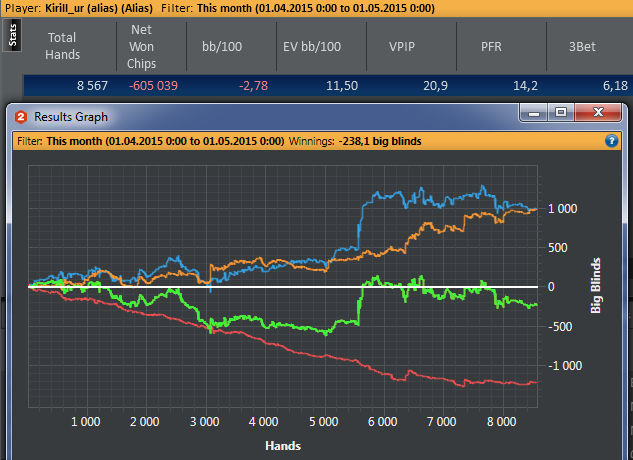
Task: Sort by PFR column header
Action: click(x=491, y=46)
